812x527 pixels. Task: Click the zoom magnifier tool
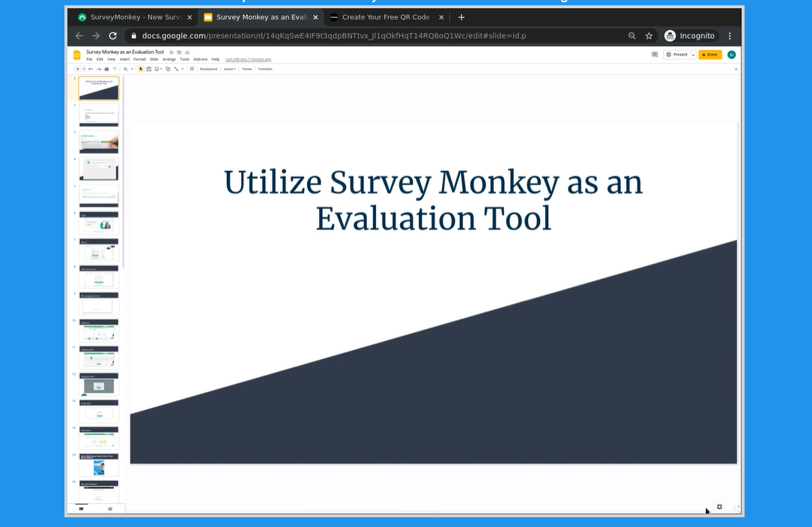click(125, 69)
